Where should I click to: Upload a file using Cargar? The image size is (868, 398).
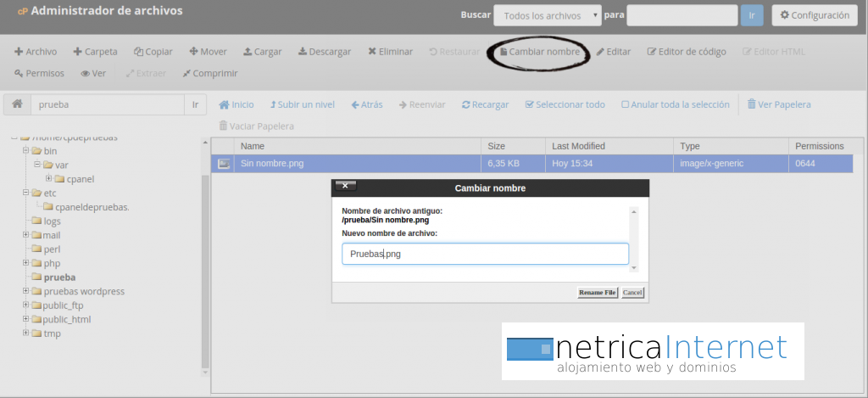point(262,52)
